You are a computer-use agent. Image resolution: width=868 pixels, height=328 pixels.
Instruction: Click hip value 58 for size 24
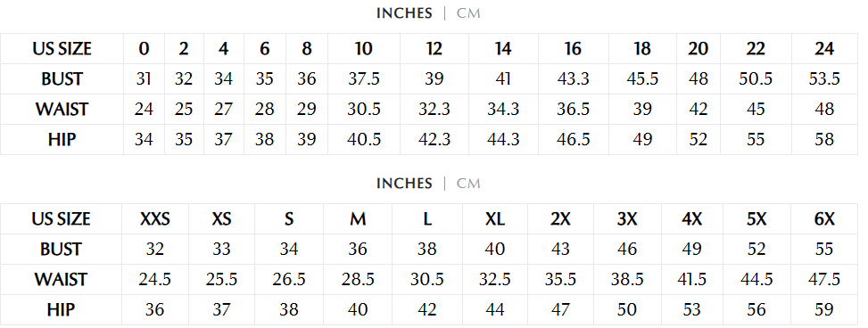tap(824, 139)
